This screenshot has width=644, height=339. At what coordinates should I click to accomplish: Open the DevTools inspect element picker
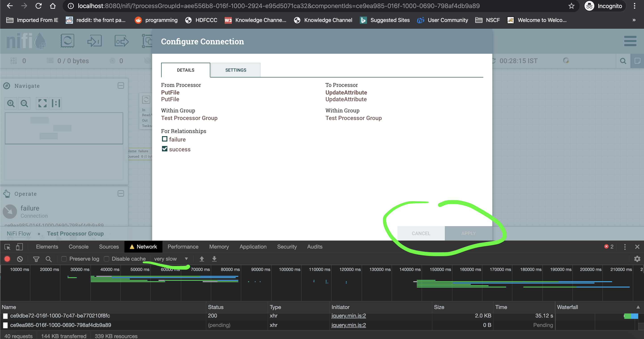pos(7,247)
